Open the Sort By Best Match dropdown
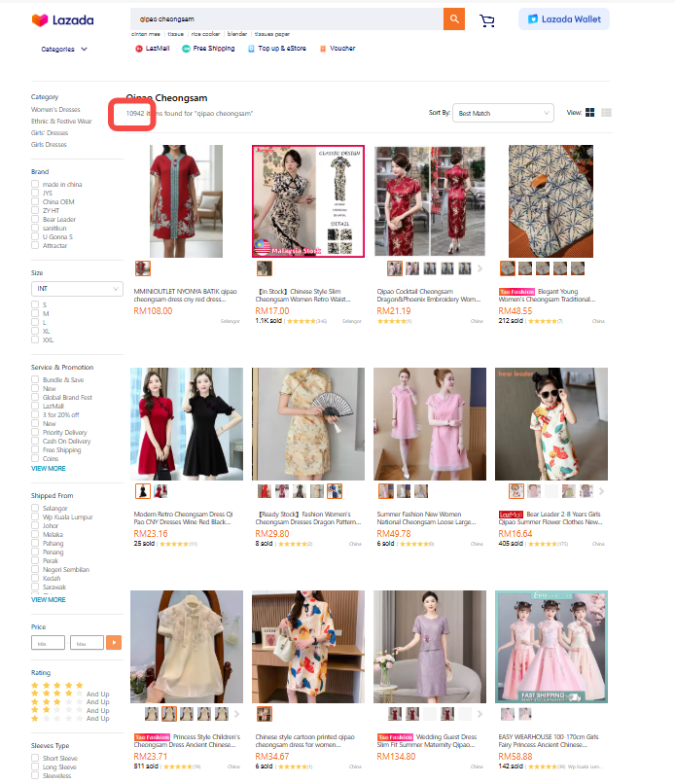 coord(504,114)
